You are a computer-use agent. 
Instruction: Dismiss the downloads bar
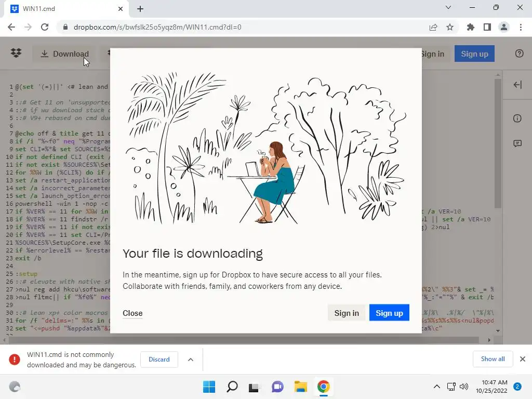523,359
